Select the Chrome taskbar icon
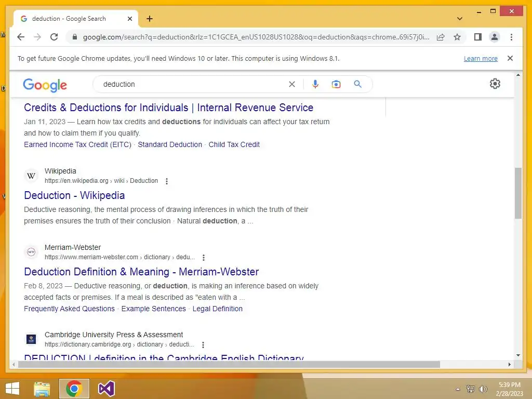Image resolution: width=532 pixels, height=399 pixels. 74,389
